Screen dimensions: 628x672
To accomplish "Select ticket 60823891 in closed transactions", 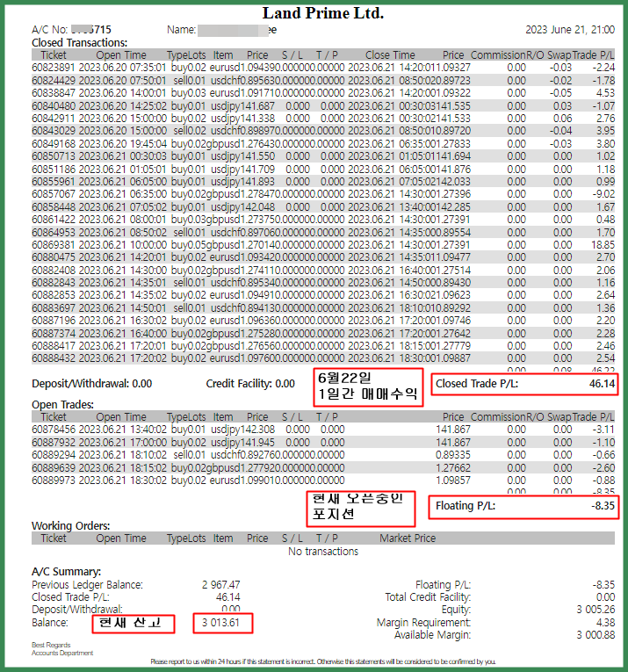I will pos(323,68).
